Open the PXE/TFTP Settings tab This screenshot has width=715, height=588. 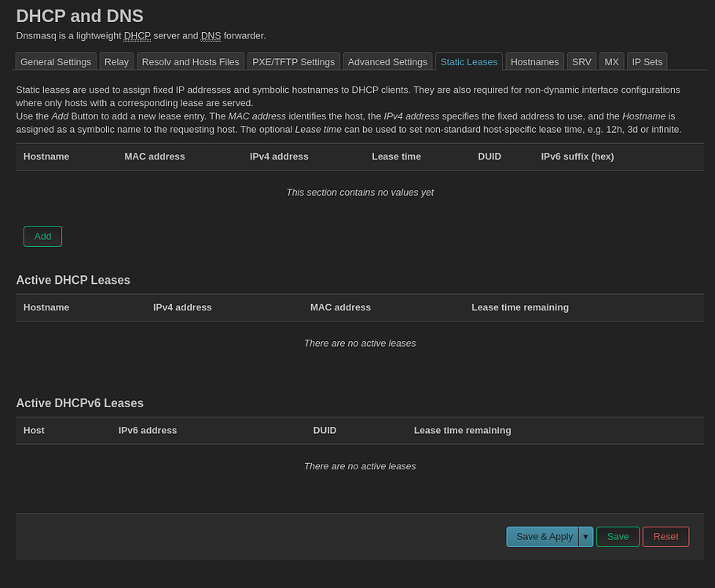point(293,61)
